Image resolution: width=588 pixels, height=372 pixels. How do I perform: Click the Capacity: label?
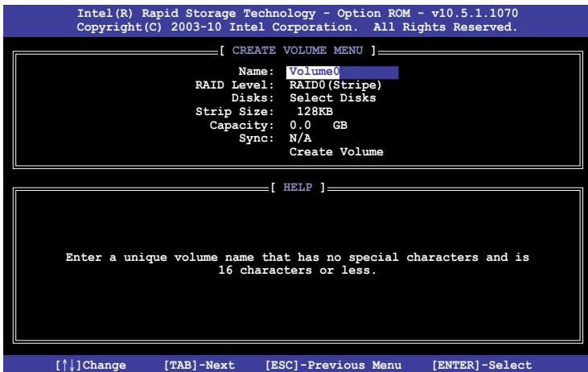click(241, 126)
